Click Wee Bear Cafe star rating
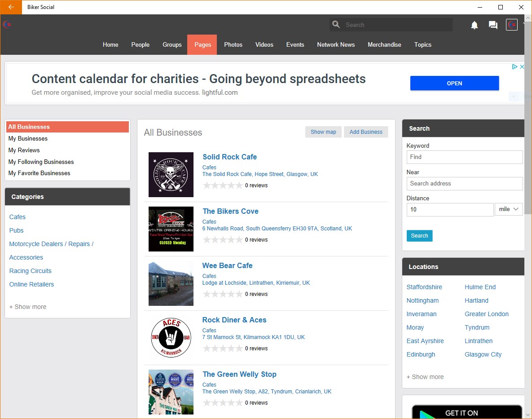This screenshot has width=532, height=419. coord(223,294)
